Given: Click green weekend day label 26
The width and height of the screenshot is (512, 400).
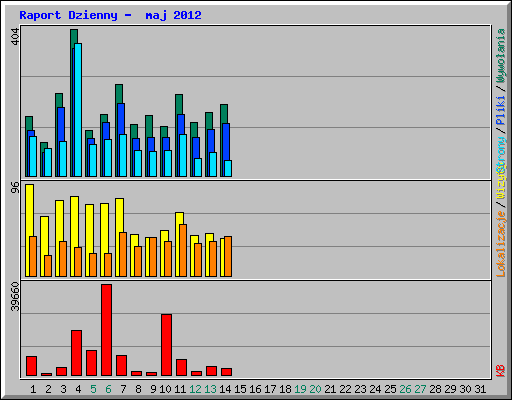Looking at the screenshot, I should 405,389.
